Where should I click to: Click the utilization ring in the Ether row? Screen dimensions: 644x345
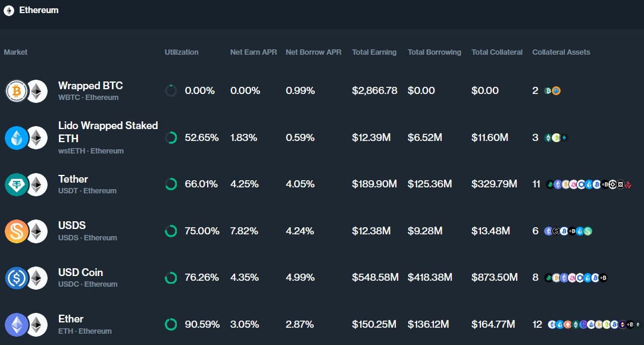[x=171, y=325]
